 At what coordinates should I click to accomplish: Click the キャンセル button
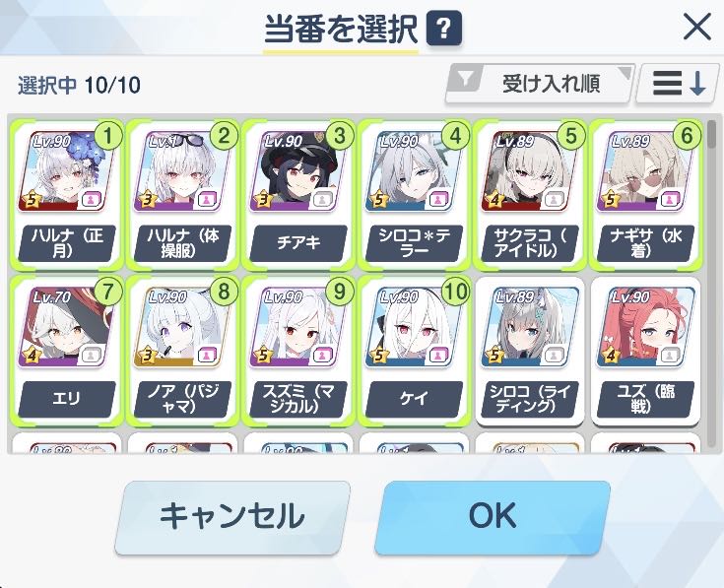tap(232, 518)
